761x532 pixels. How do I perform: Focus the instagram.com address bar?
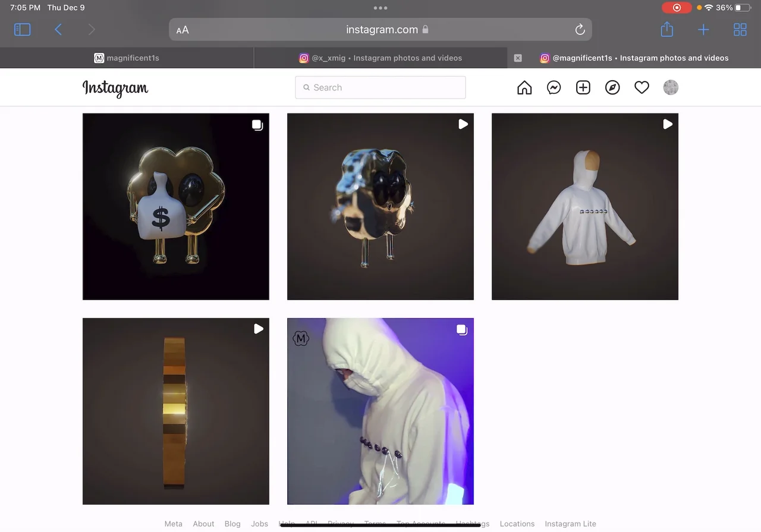pyautogui.click(x=380, y=30)
